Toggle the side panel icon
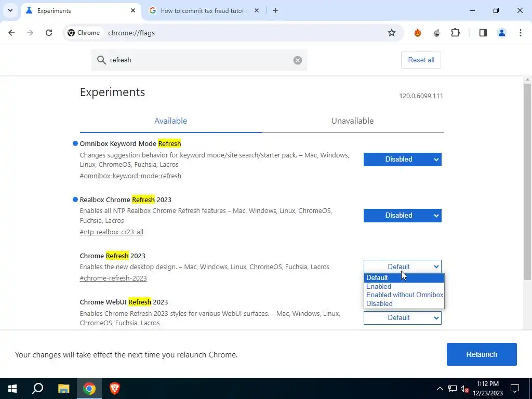 coord(483,33)
